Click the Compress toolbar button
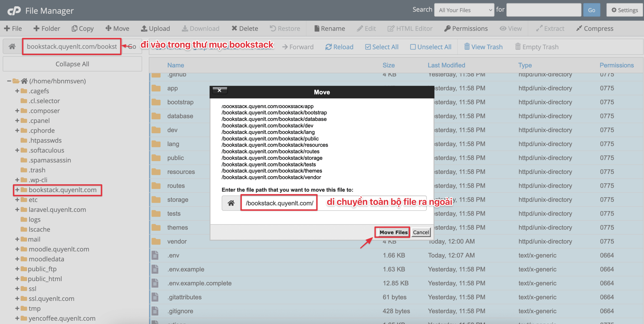Viewport: 644px width, 324px height. click(595, 28)
